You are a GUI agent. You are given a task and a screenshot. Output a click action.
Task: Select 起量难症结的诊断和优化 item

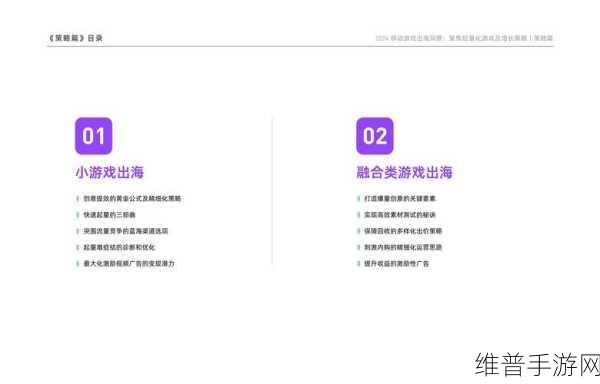(119, 247)
